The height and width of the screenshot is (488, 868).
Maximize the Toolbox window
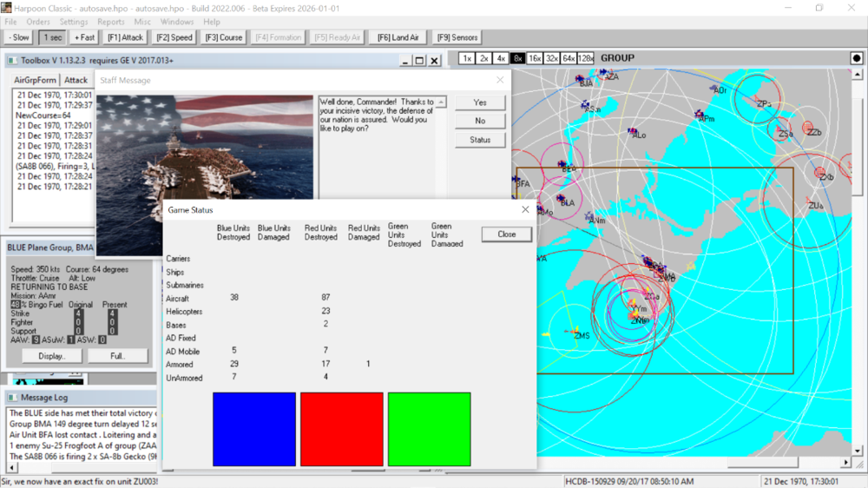[419, 61]
